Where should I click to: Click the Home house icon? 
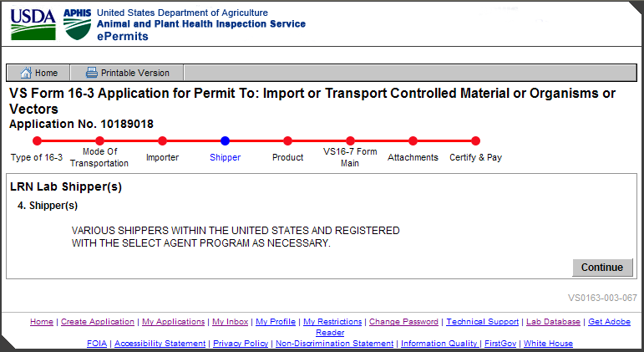(26, 73)
